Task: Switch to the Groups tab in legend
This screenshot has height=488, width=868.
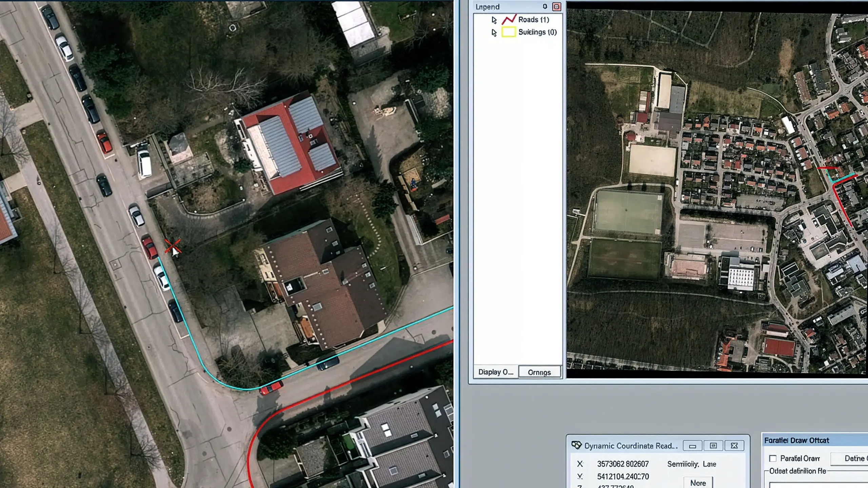Action: click(539, 372)
